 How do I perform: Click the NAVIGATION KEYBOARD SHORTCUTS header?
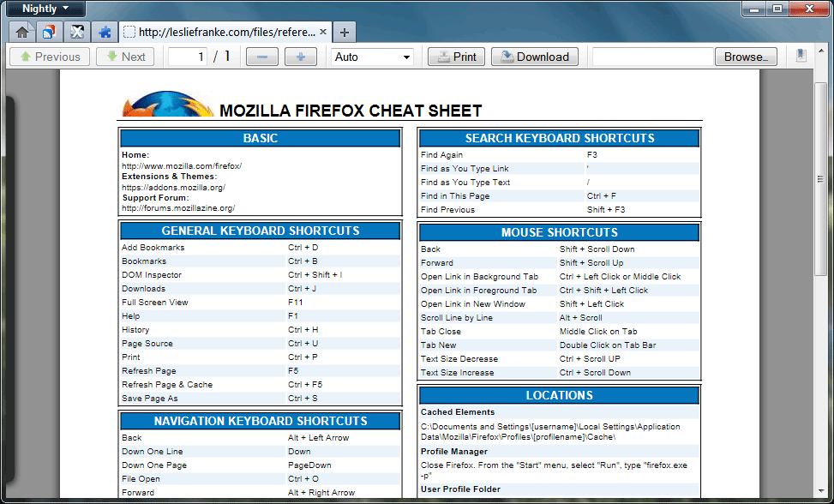(260, 421)
